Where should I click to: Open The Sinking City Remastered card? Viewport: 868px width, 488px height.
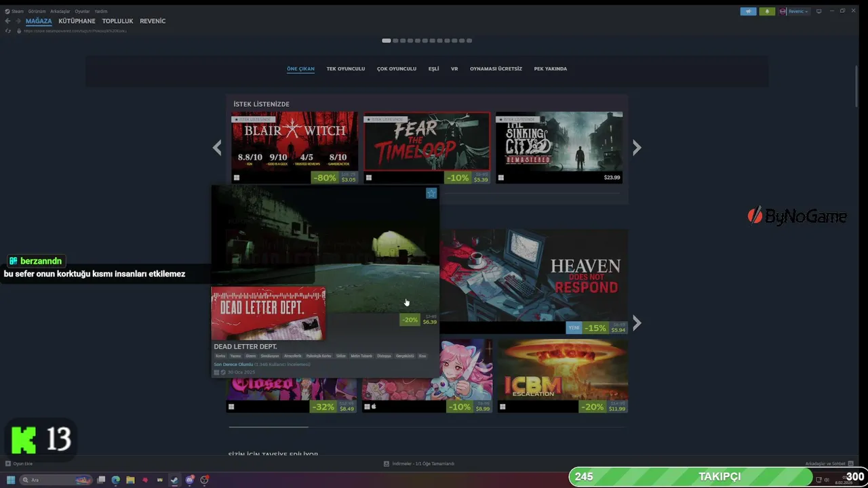click(x=559, y=147)
